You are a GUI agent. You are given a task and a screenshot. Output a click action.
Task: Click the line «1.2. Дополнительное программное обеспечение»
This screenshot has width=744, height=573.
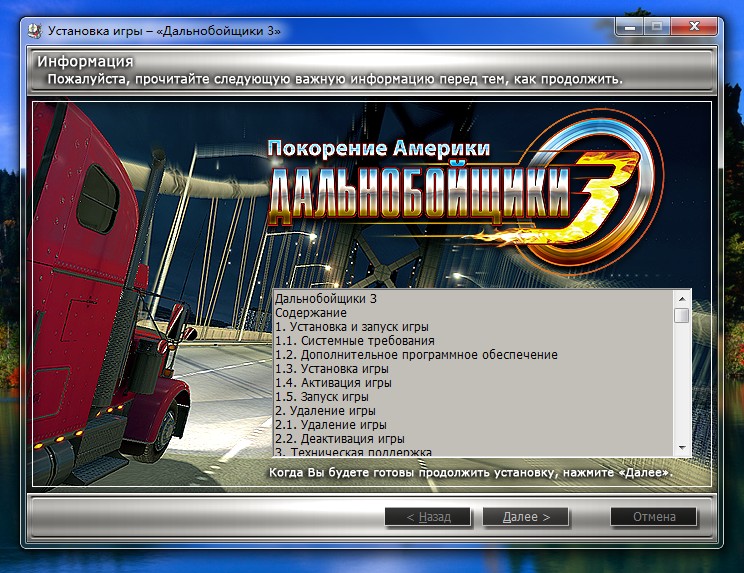point(416,355)
